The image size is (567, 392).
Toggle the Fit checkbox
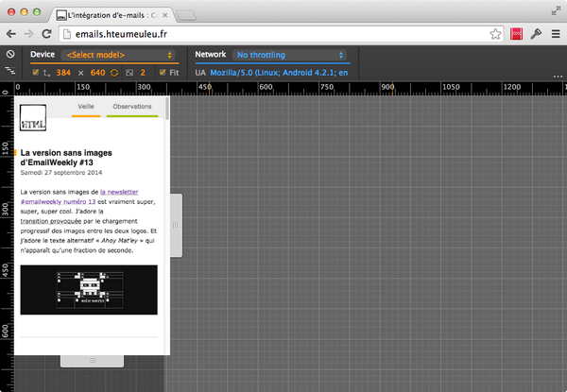(x=163, y=72)
